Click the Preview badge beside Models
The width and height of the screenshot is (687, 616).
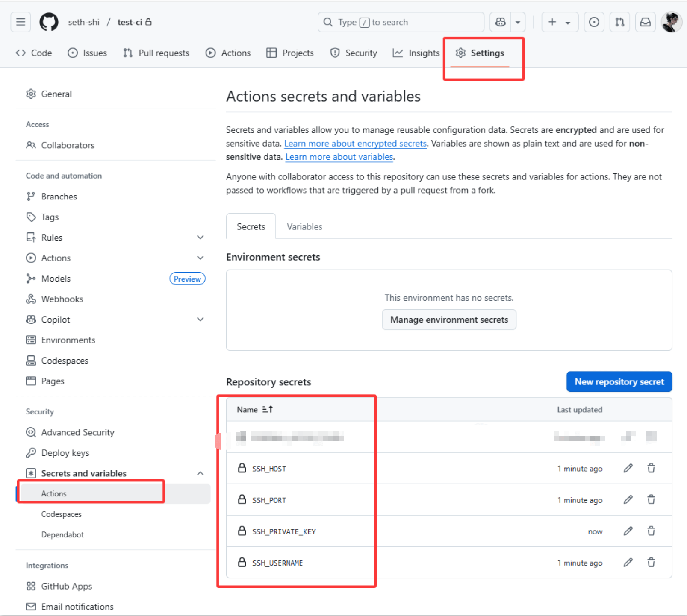click(x=187, y=279)
